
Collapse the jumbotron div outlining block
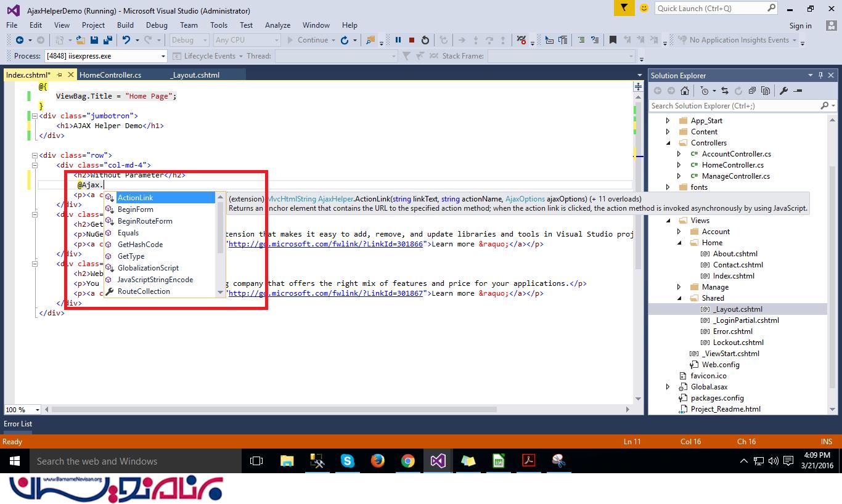tap(35, 116)
